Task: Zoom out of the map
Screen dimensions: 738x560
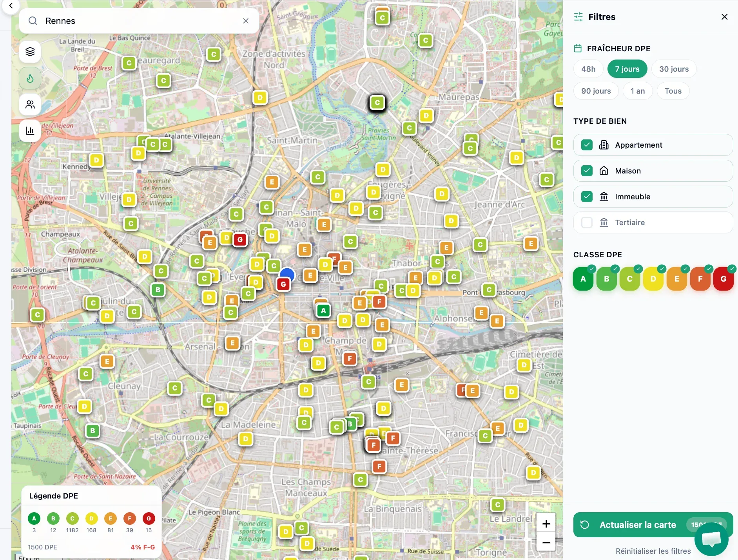Action: pos(546,542)
